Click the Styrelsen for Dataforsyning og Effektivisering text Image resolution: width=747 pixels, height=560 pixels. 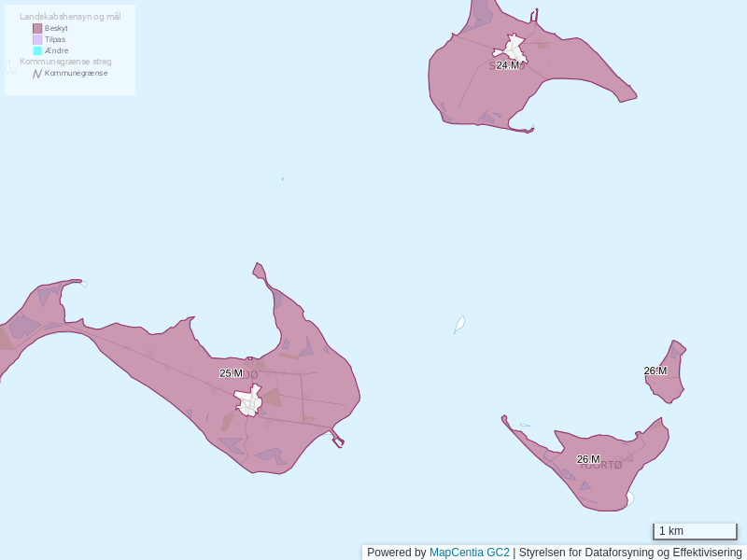point(630,553)
